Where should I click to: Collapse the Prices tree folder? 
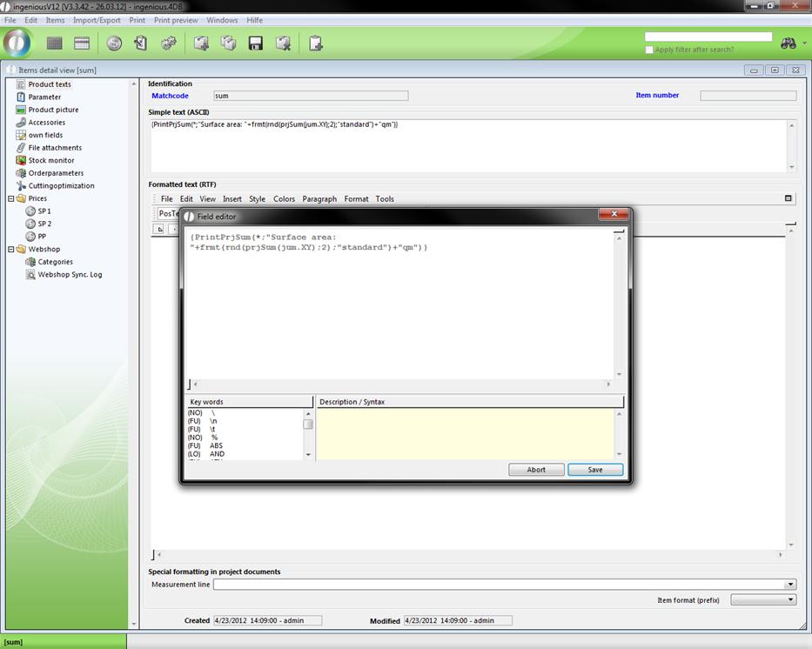pyautogui.click(x=11, y=198)
